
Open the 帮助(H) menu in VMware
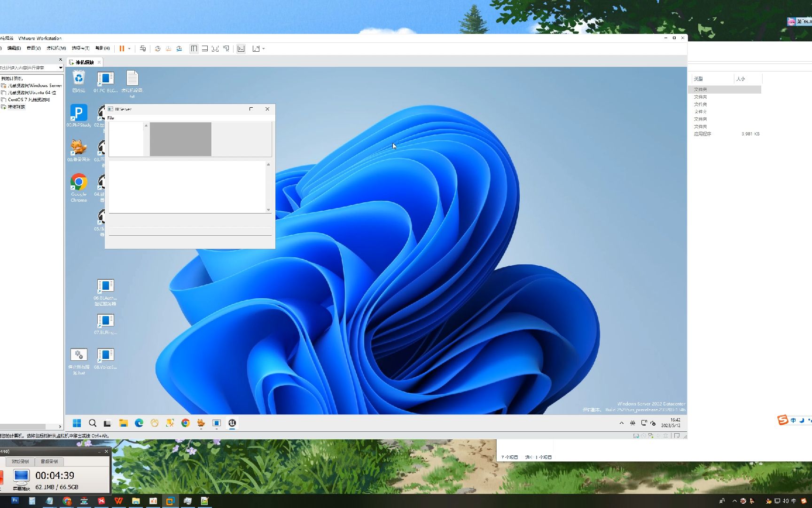(x=102, y=48)
